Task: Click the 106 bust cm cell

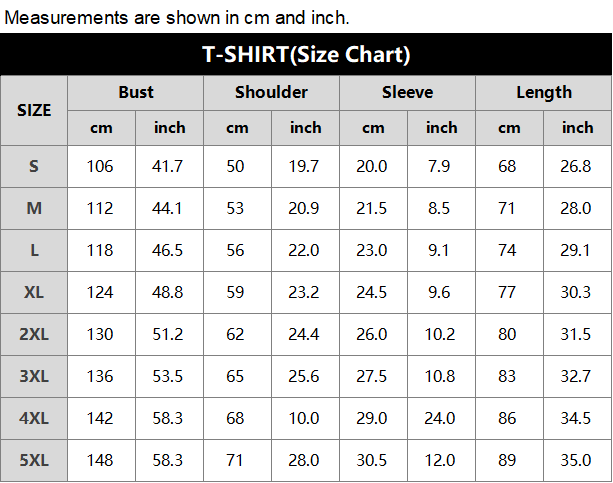Action: pos(102,167)
